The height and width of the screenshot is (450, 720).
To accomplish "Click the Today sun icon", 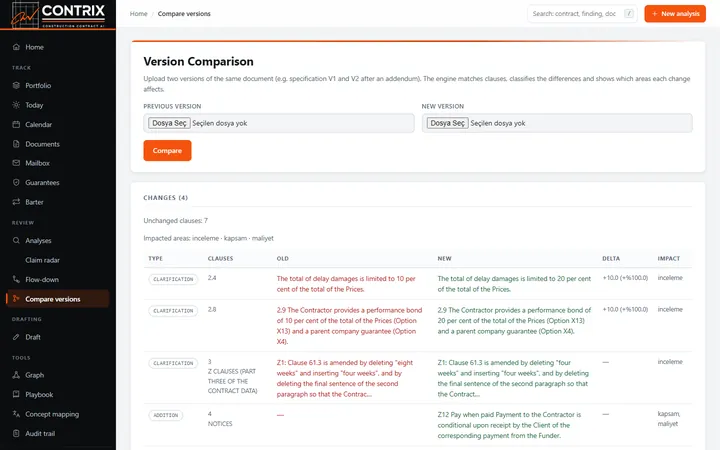I will click(16, 105).
